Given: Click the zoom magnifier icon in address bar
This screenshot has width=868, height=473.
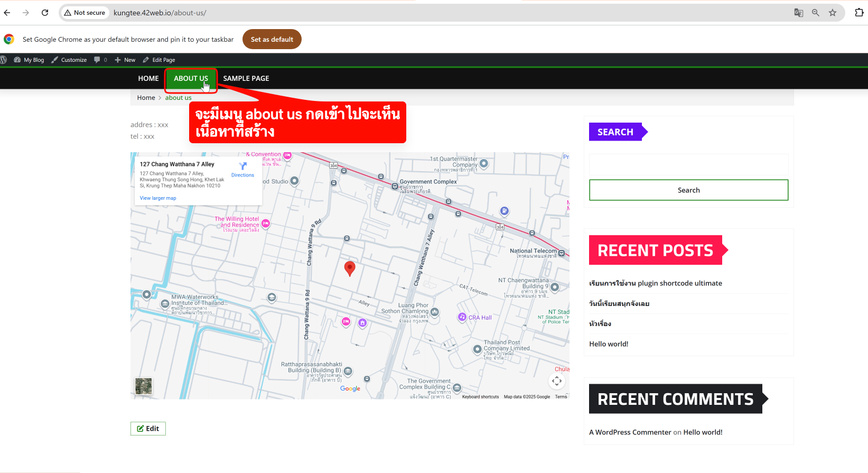Looking at the screenshot, I should (815, 13).
